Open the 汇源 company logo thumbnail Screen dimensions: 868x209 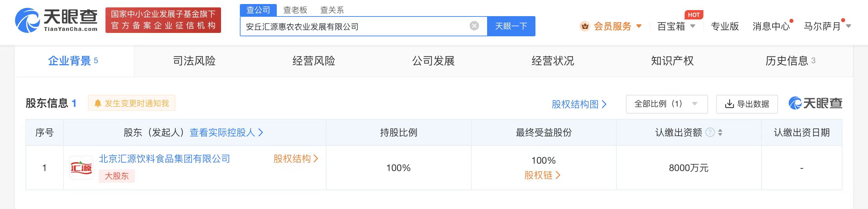(x=81, y=168)
